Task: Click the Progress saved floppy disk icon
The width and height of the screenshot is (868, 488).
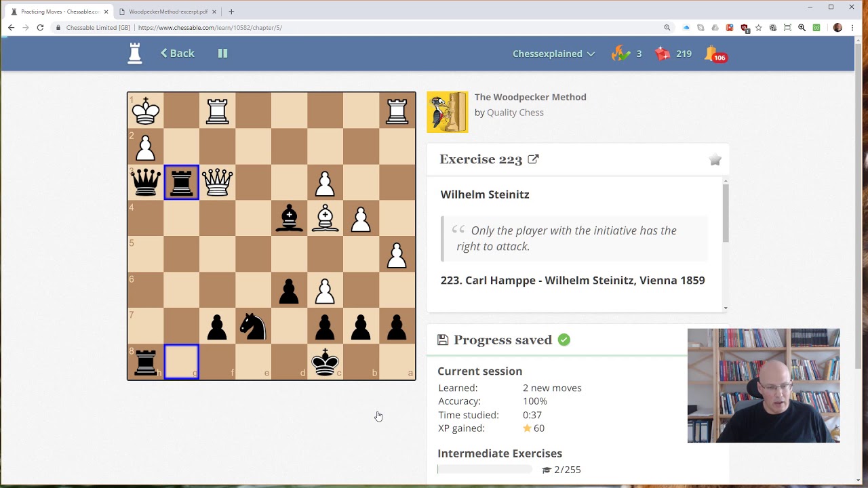Action: (443, 340)
